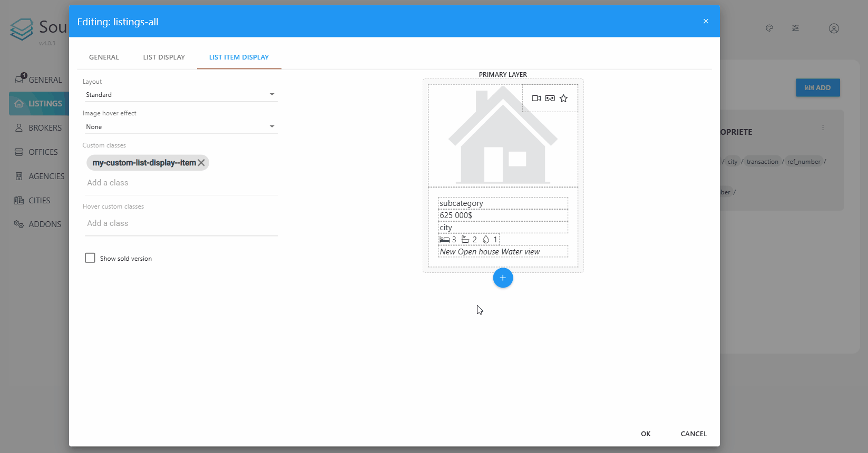The width and height of the screenshot is (868, 453).
Task: Select the subcategory field in preview
Action: (x=502, y=203)
